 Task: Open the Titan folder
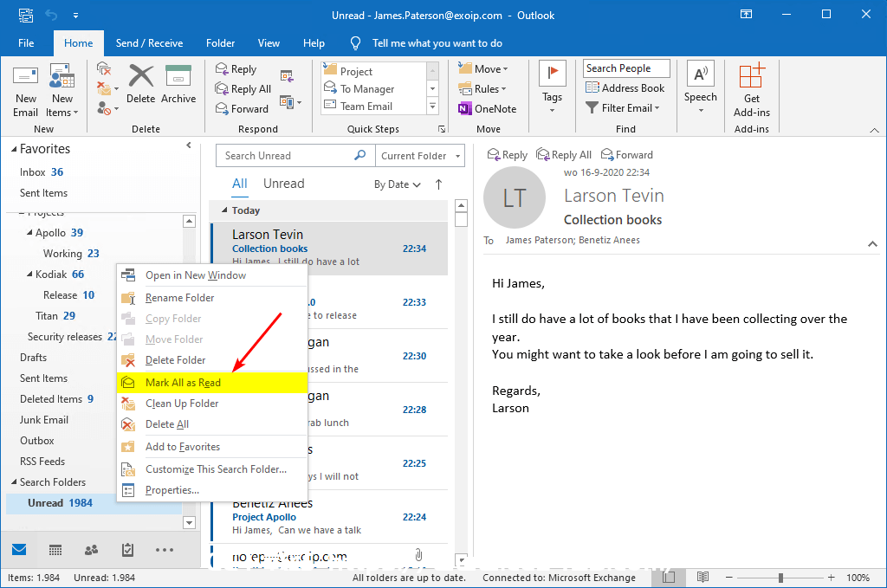coord(55,315)
